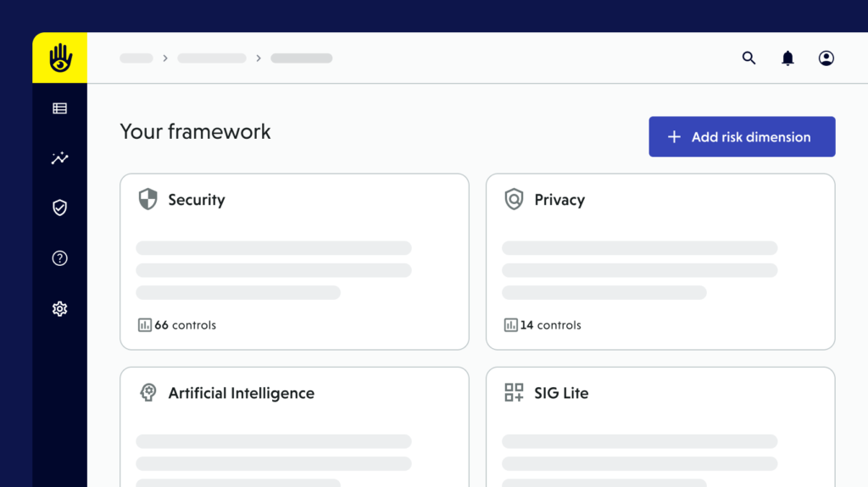
Task: Click the 66 controls label
Action: tap(185, 325)
